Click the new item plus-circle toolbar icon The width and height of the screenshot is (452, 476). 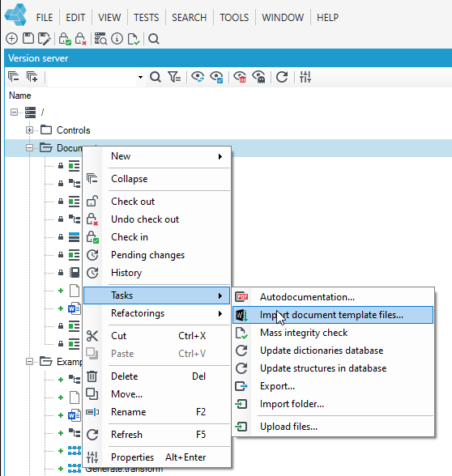(x=12, y=39)
